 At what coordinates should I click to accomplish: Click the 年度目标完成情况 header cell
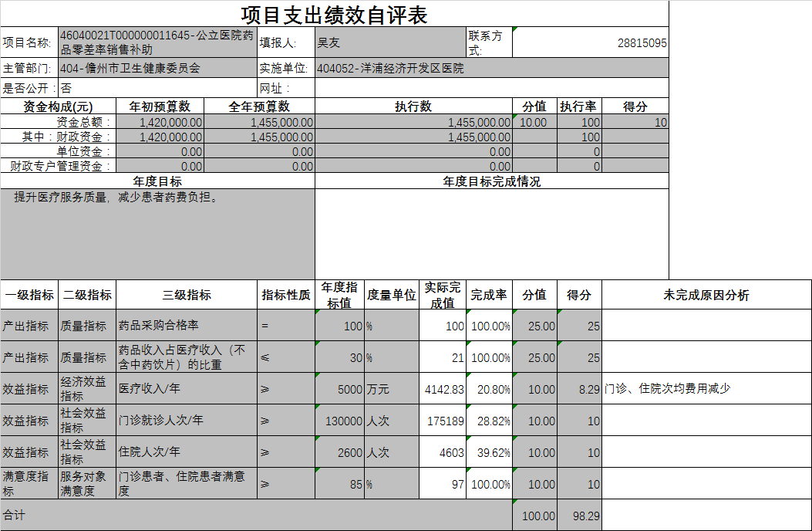point(492,181)
